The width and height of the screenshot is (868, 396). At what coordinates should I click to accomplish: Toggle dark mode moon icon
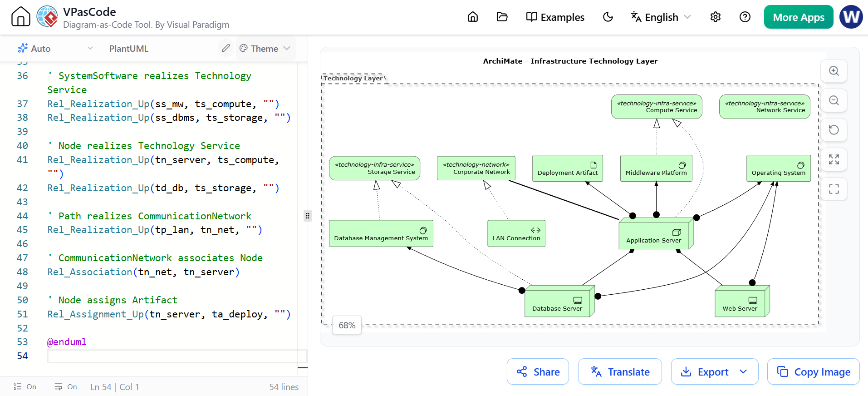tap(608, 17)
